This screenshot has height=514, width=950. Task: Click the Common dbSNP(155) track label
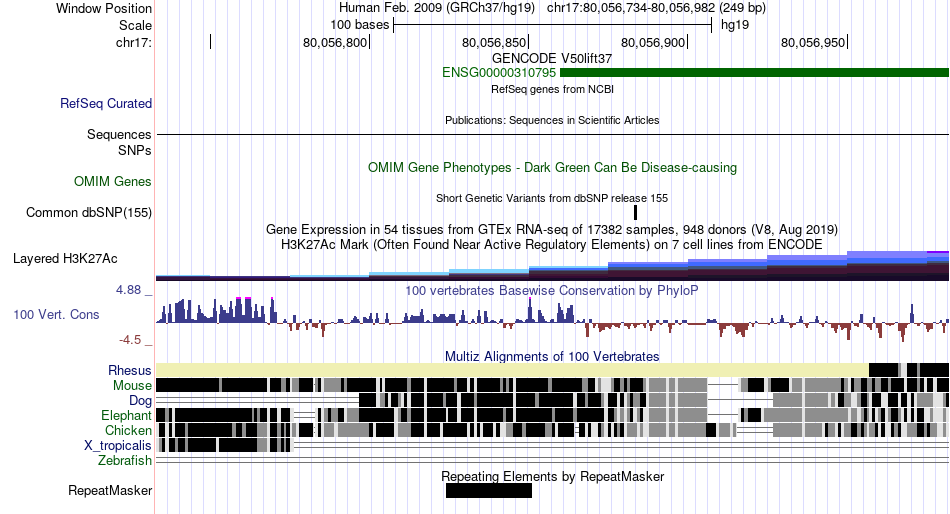coord(89,213)
